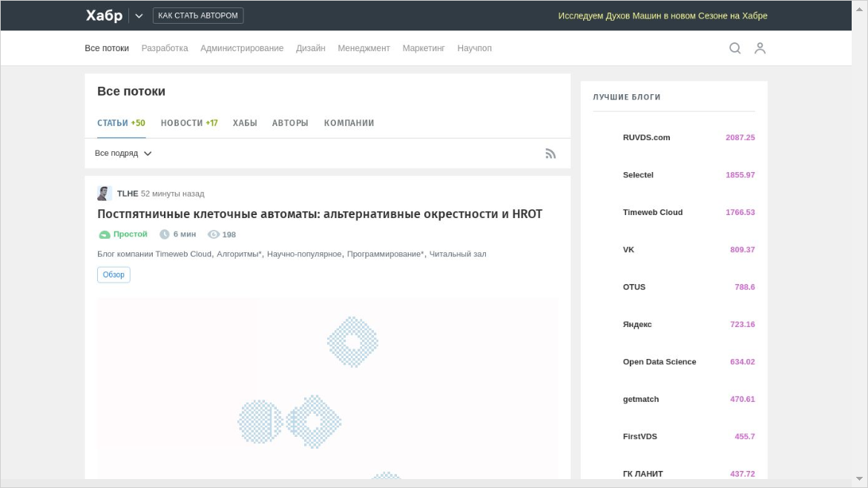
Task: Open the Программирование hub link
Action: pyautogui.click(x=385, y=254)
